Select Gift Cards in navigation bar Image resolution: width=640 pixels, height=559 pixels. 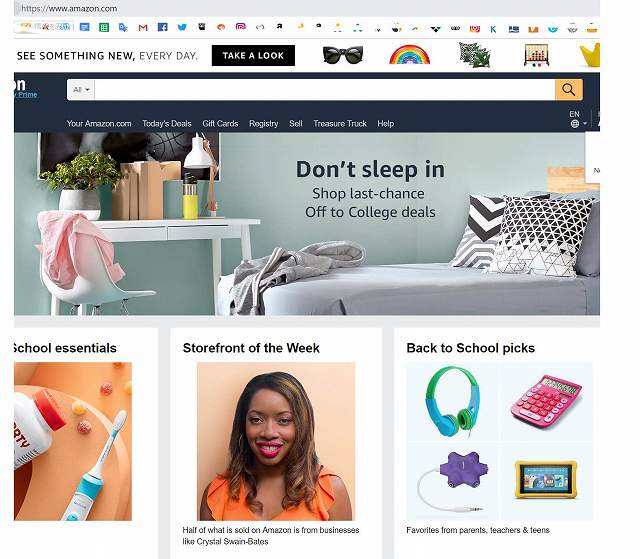220,123
